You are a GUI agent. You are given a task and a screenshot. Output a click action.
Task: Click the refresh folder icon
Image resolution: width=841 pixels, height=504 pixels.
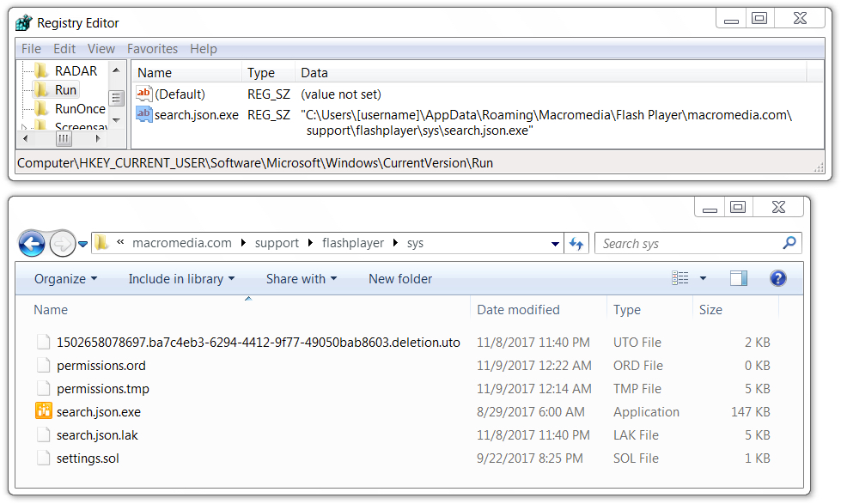point(576,244)
